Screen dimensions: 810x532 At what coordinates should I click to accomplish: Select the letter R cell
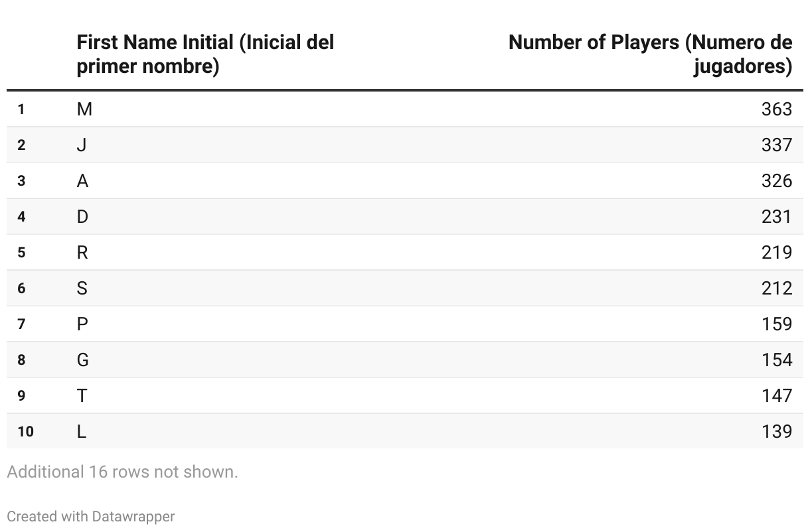pyautogui.click(x=82, y=253)
